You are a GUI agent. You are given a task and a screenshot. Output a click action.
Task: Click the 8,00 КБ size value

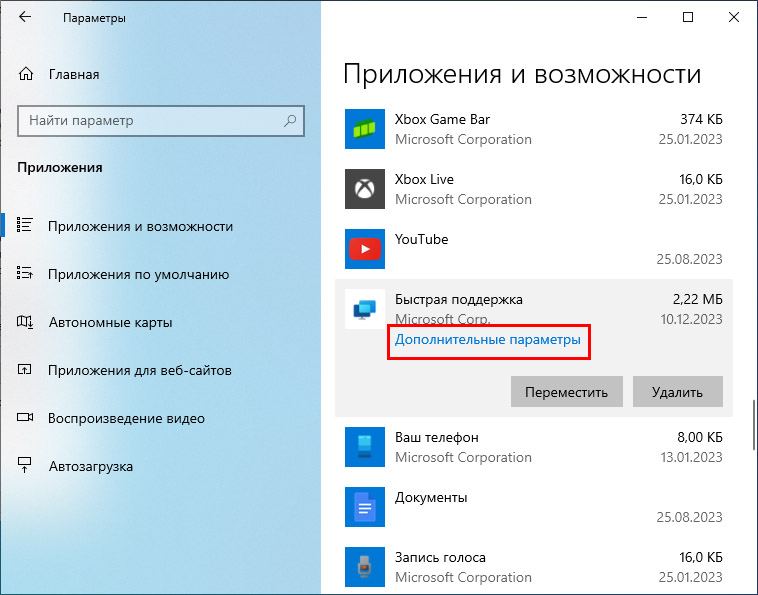coord(700,437)
